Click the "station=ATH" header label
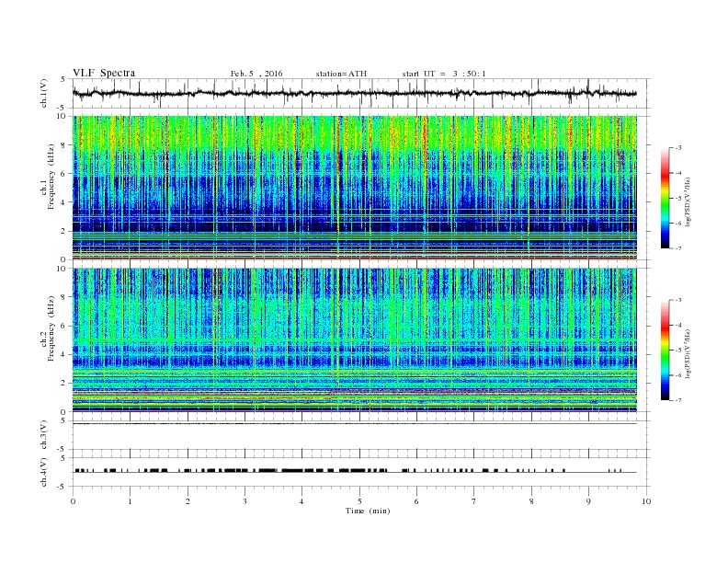Image resolution: width=728 pixels, height=563 pixels. [x=341, y=74]
